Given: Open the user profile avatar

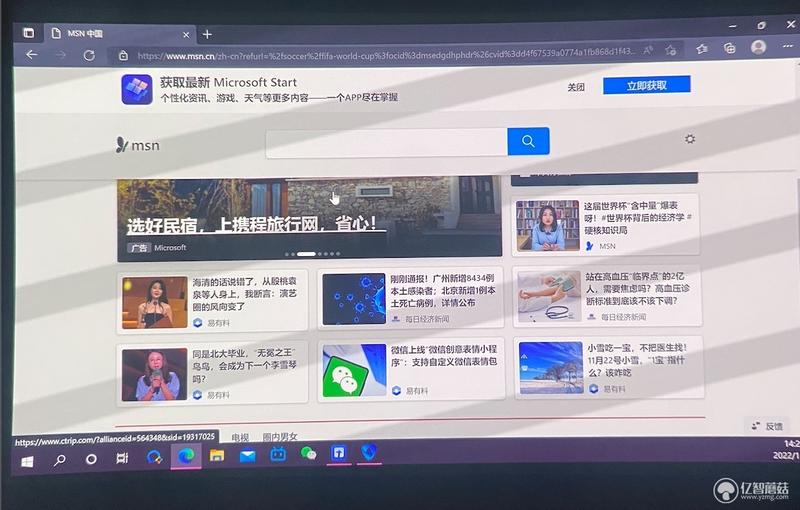Looking at the screenshot, I should [x=758, y=47].
